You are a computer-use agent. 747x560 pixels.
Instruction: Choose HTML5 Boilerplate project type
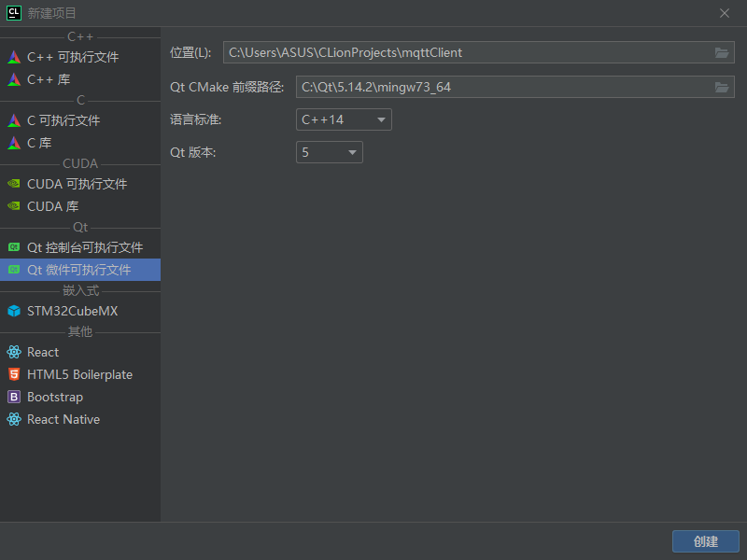80,374
